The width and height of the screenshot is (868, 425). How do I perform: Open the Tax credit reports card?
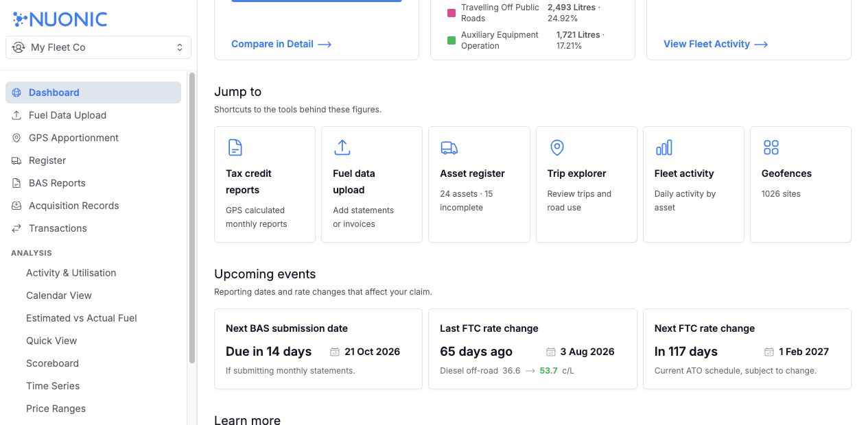point(265,184)
